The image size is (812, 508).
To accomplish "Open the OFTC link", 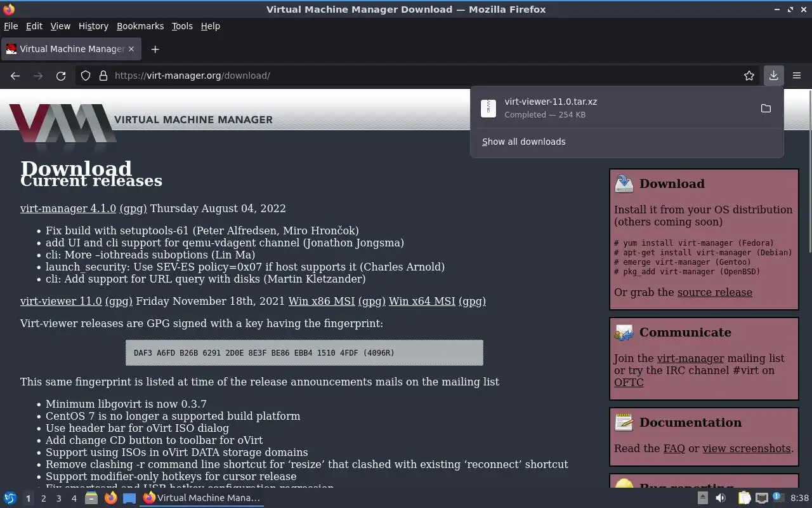I will [x=629, y=382].
